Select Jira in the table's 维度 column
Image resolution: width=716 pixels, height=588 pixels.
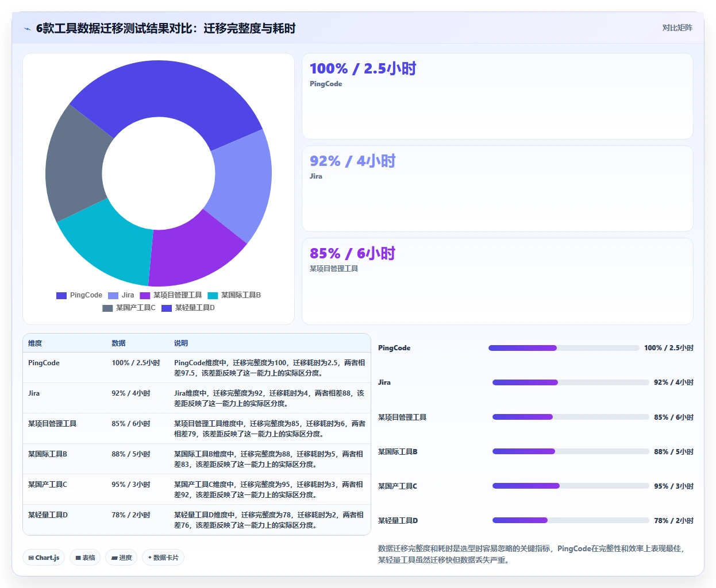[x=34, y=393]
